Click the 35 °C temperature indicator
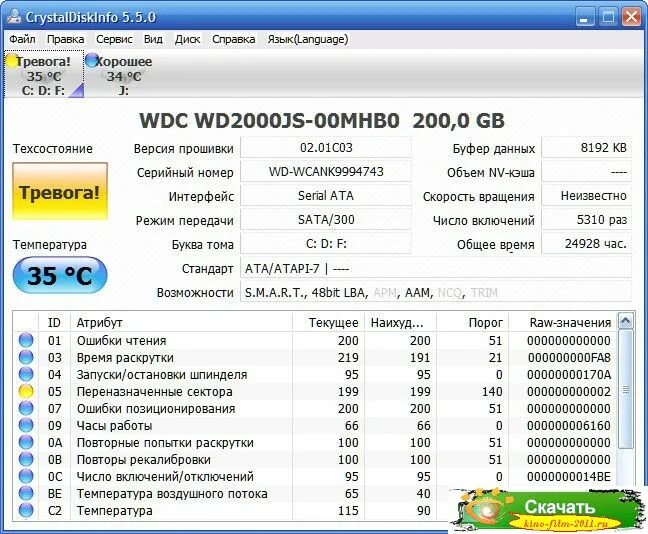This screenshot has height=534, width=648. (60, 275)
